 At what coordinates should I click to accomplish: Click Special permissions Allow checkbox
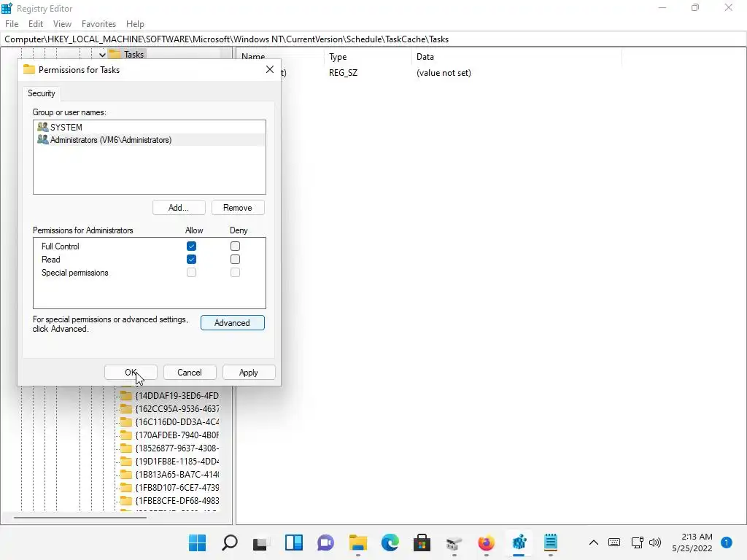tap(192, 273)
